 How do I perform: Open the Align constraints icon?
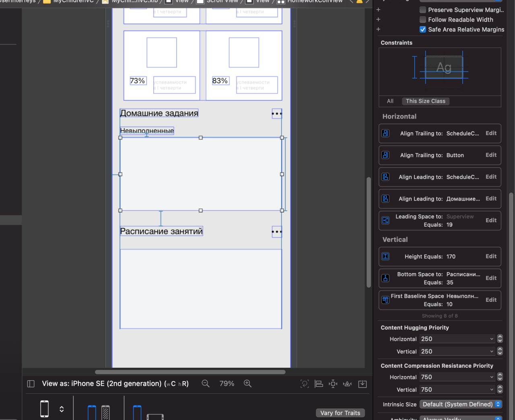[319, 384]
